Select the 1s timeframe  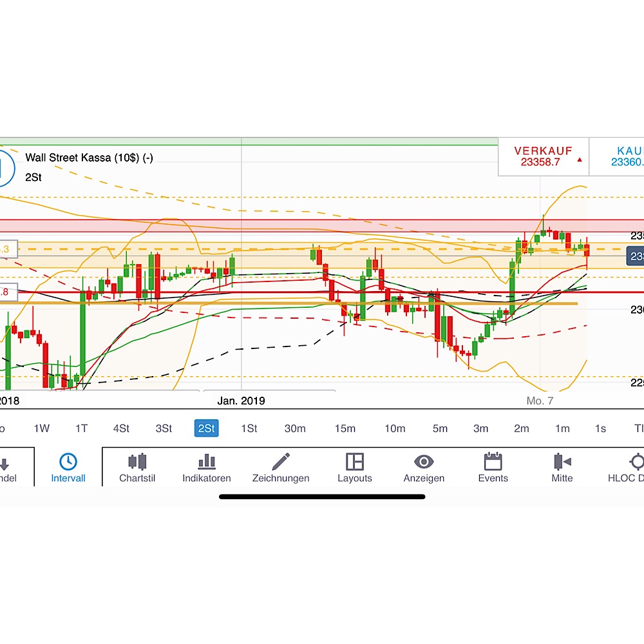[600, 428]
